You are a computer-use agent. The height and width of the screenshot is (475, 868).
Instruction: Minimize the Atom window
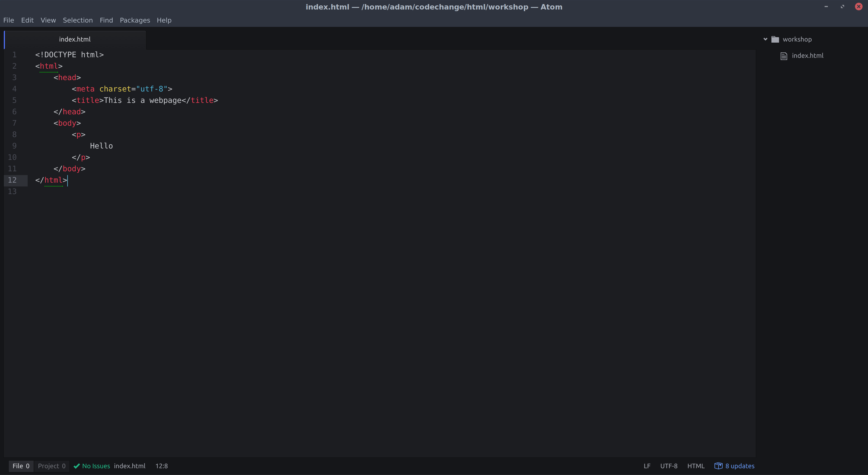point(826,7)
